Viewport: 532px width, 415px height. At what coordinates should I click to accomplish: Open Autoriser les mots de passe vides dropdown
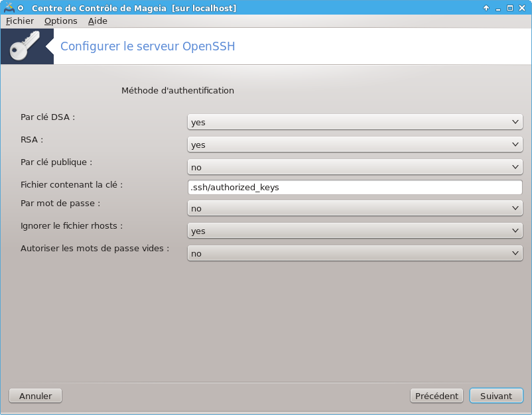pyautogui.click(x=355, y=253)
